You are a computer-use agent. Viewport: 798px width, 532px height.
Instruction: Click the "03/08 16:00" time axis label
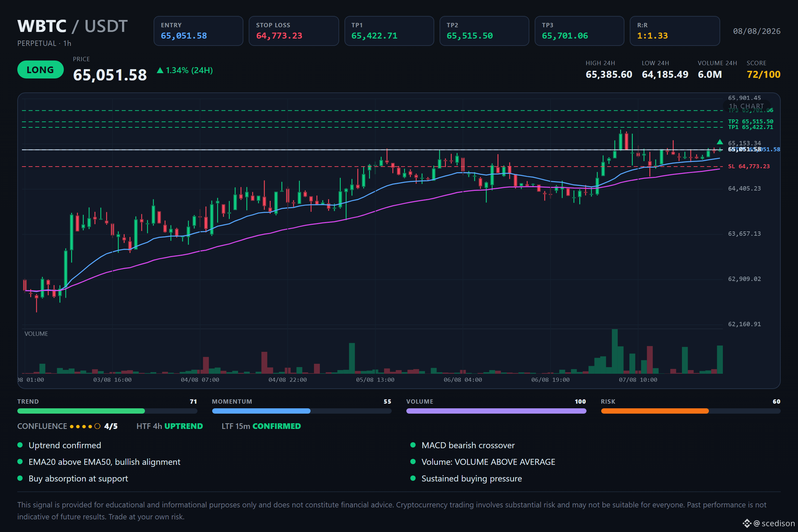[x=112, y=380]
